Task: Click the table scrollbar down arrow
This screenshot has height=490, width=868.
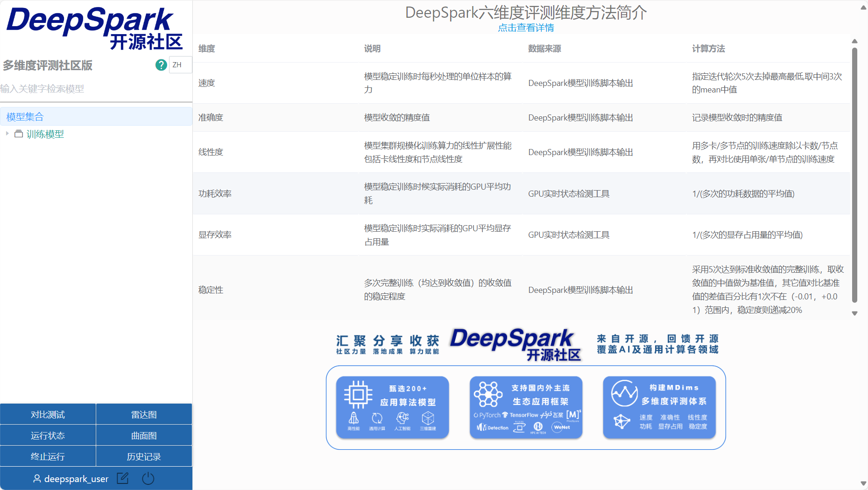Action: 855,313
